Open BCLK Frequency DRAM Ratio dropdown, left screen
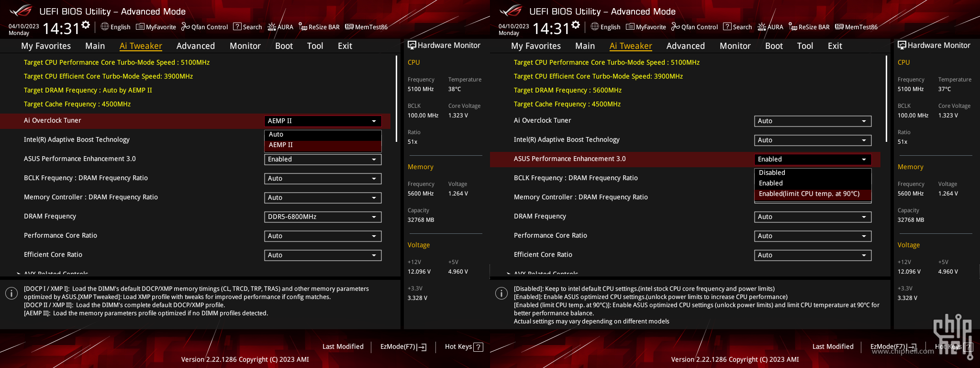The height and width of the screenshot is (368, 980). (323, 179)
